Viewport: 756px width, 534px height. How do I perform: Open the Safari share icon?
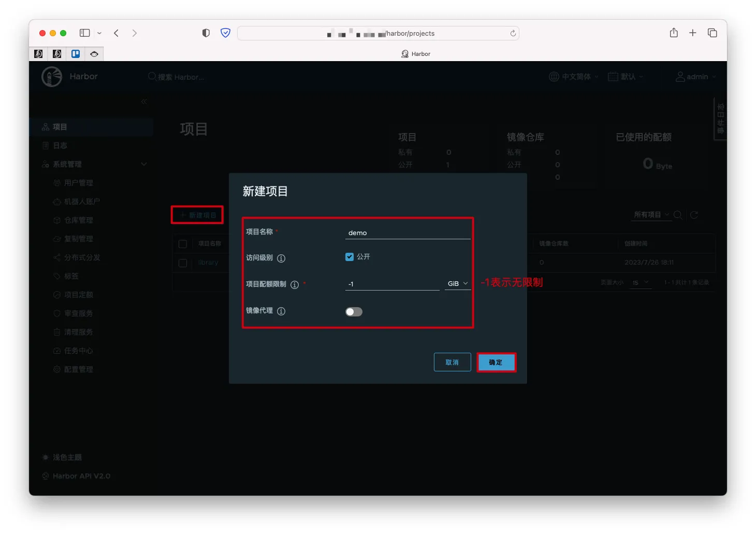click(x=674, y=33)
